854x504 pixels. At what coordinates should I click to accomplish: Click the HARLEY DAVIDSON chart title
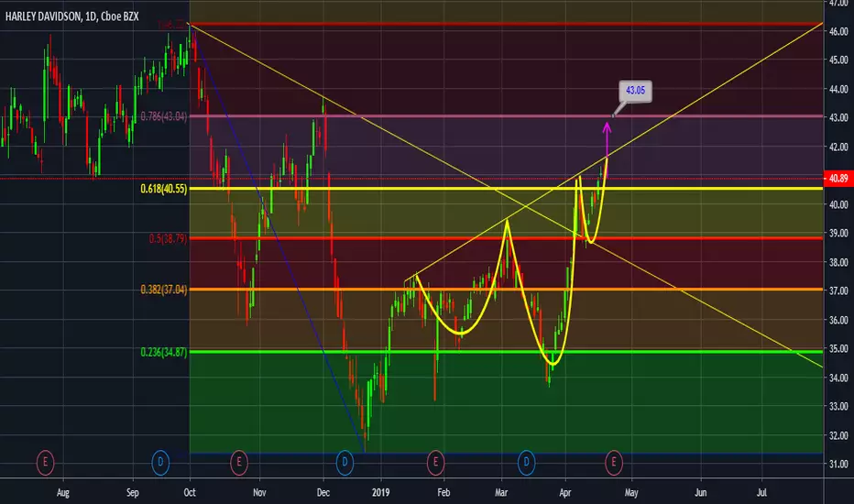pos(71,16)
